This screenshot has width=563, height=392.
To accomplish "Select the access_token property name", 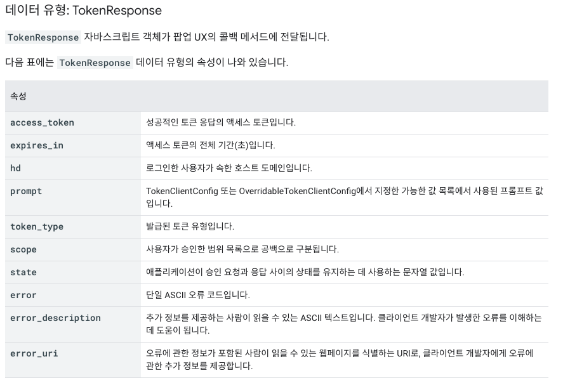I will coord(42,123).
